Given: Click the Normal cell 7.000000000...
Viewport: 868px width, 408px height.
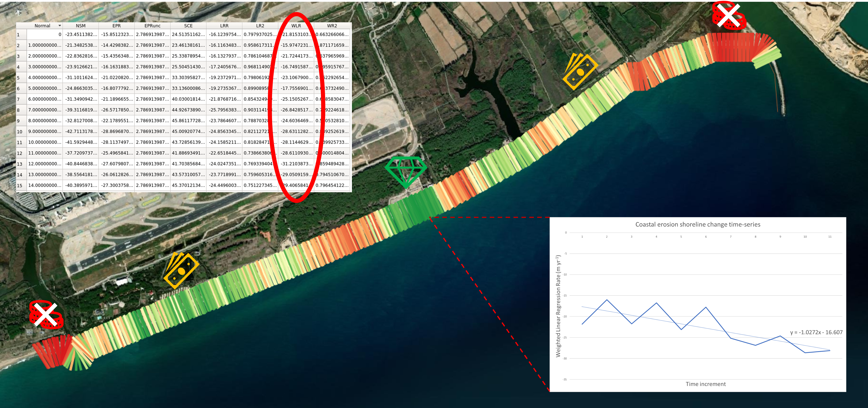Looking at the screenshot, I should point(45,110).
